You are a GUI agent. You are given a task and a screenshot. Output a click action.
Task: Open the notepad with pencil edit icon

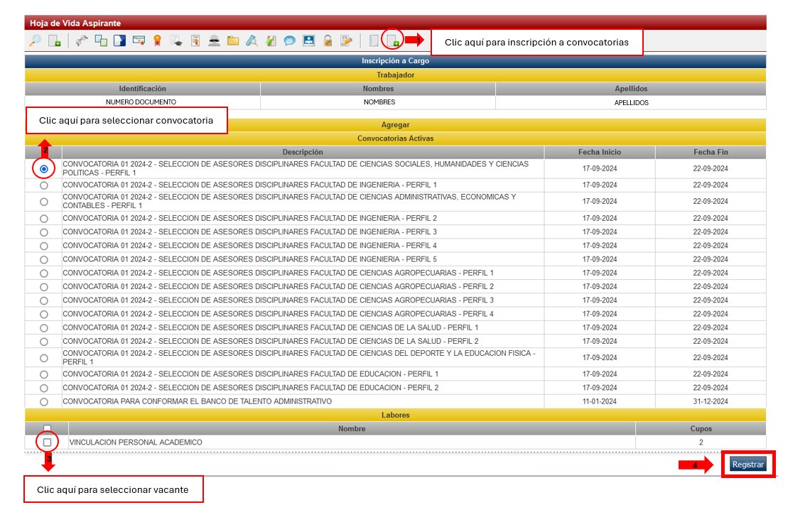point(346,40)
